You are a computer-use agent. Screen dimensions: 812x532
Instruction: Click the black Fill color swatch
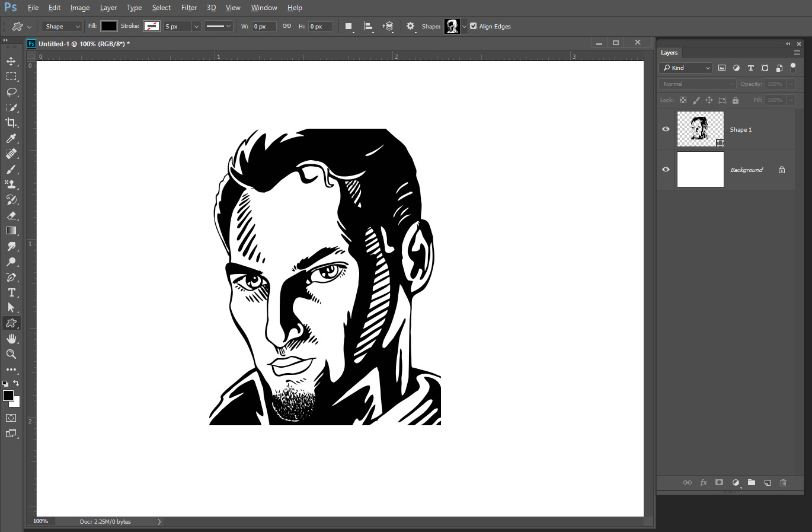coord(109,26)
